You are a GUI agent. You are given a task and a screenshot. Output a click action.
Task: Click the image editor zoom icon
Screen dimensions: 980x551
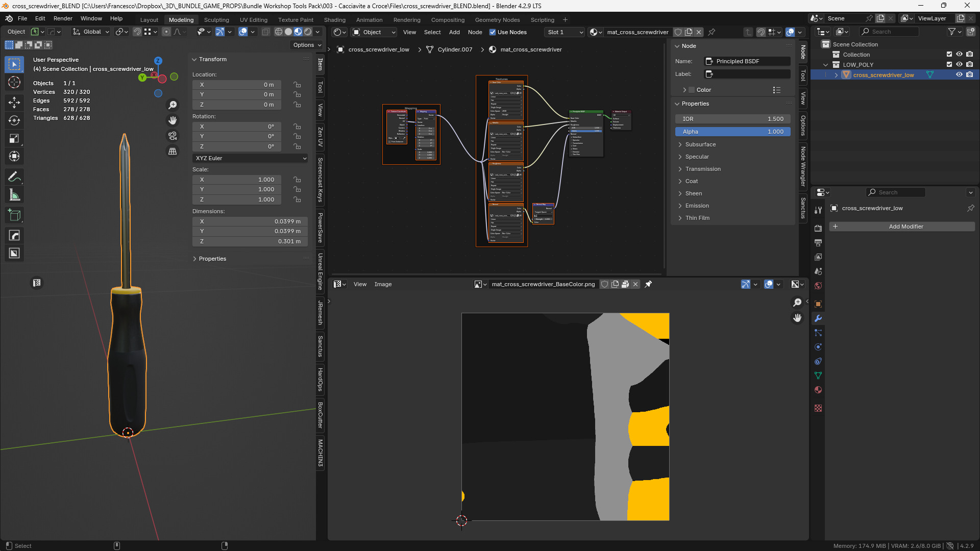tap(797, 303)
